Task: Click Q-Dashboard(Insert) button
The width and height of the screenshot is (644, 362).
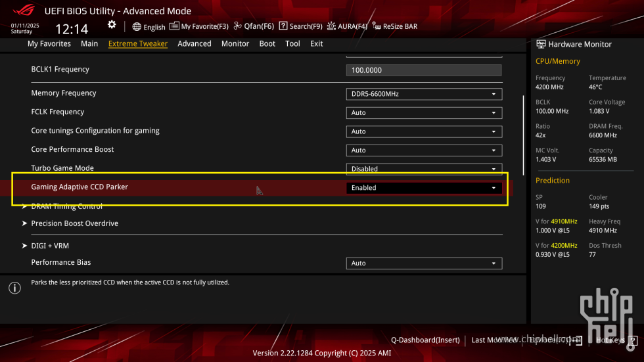Action: (x=425, y=340)
